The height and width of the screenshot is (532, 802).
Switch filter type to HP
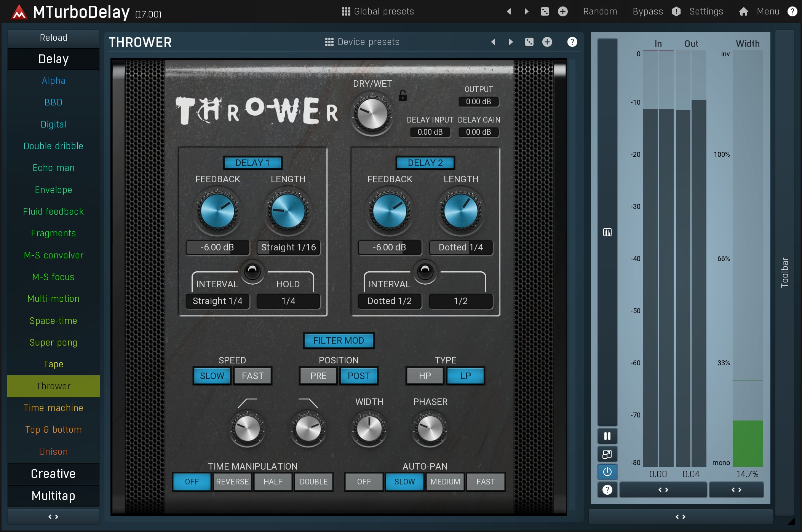pos(425,376)
